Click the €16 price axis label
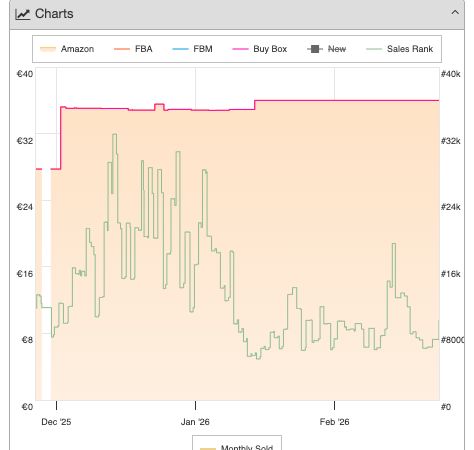The image size is (474, 450). [x=25, y=274]
